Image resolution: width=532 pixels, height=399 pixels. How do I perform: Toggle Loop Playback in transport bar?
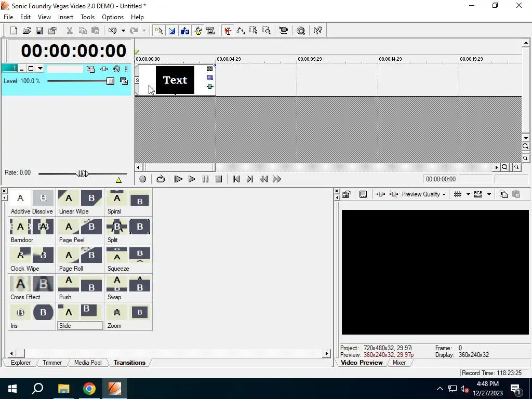pos(161,179)
